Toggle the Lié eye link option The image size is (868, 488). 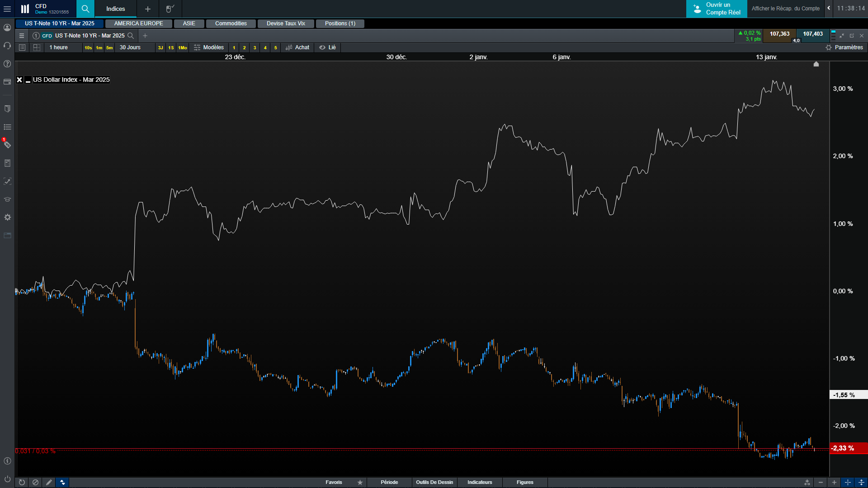[x=328, y=47]
